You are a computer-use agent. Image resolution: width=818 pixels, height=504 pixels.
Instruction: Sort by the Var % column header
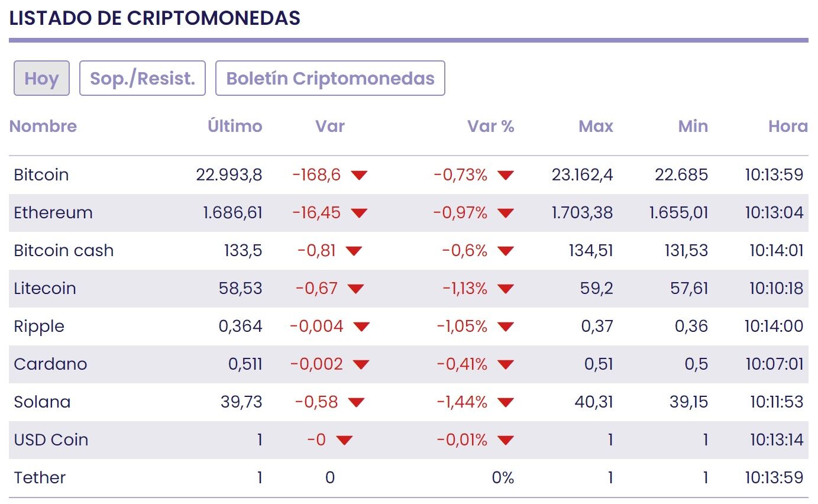(x=490, y=126)
